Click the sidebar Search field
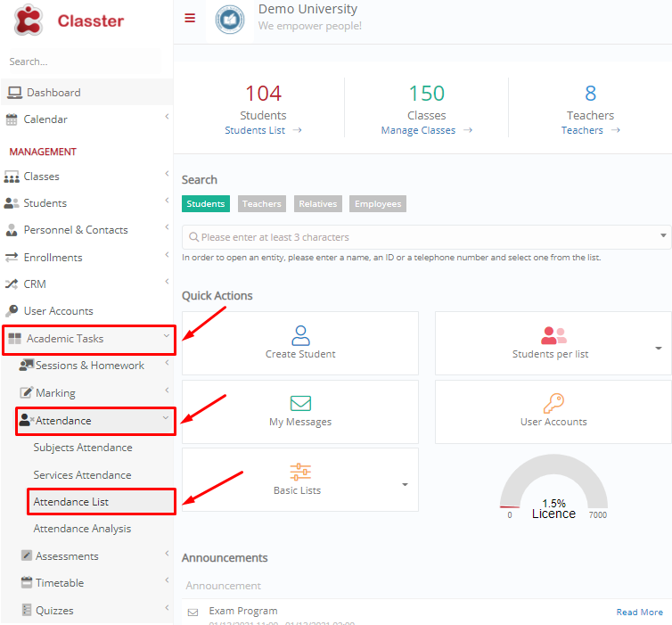The height and width of the screenshot is (625, 672). [86, 62]
